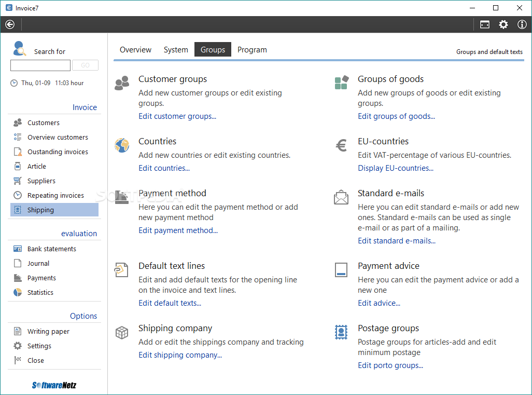Click the info icon in top toolbar

click(x=522, y=24)
